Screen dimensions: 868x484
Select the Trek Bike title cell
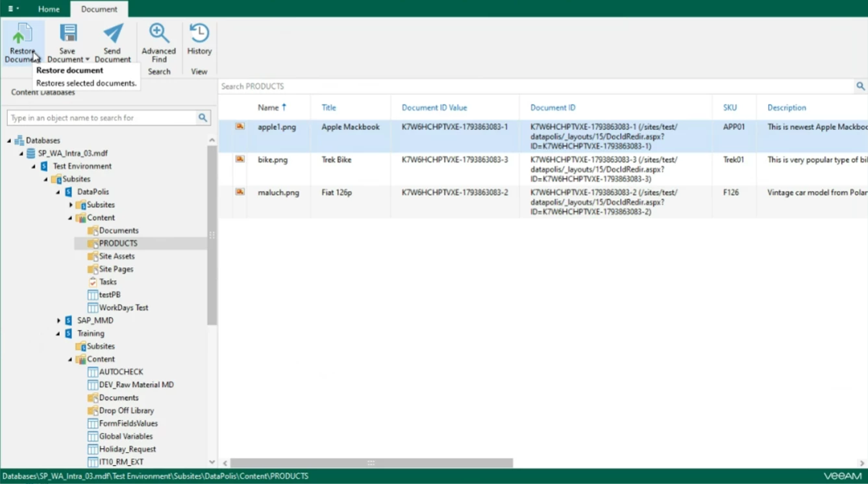tap(336, 160)
